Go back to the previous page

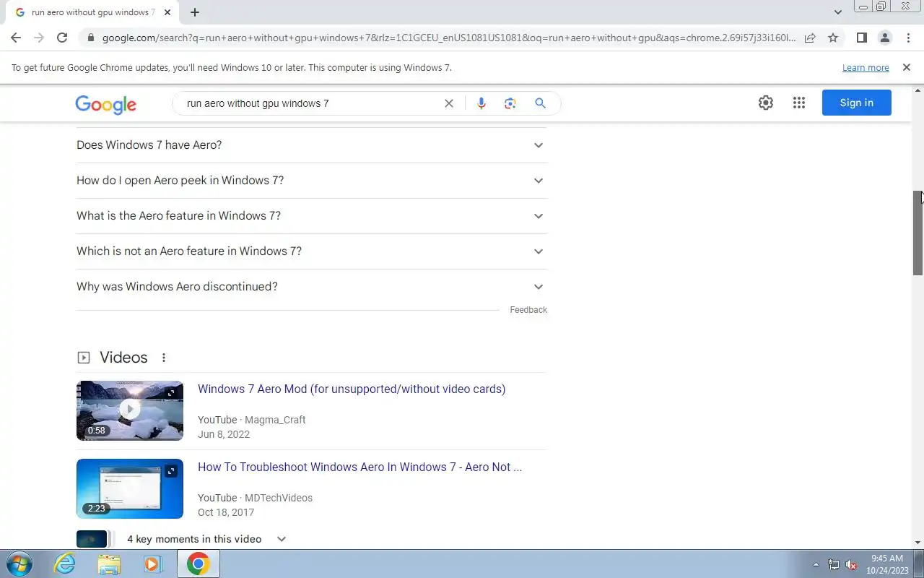click(x=16, y=38)
